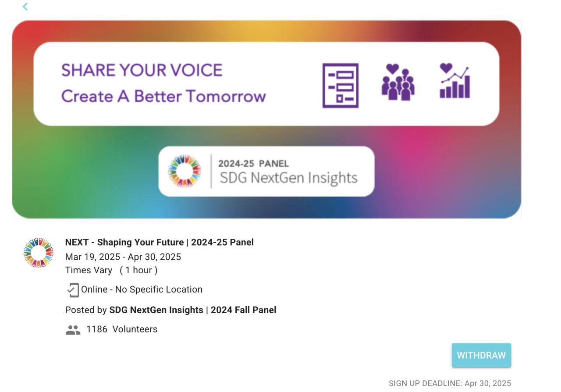
Task: Click the online location tablet icon
Action: pyautogui.click(x=73, y=290)
